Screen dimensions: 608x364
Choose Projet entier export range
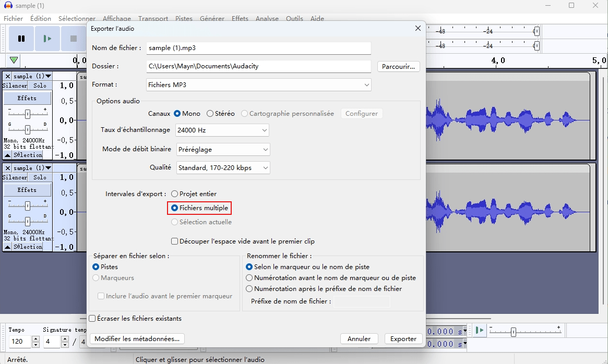(175, 194)
